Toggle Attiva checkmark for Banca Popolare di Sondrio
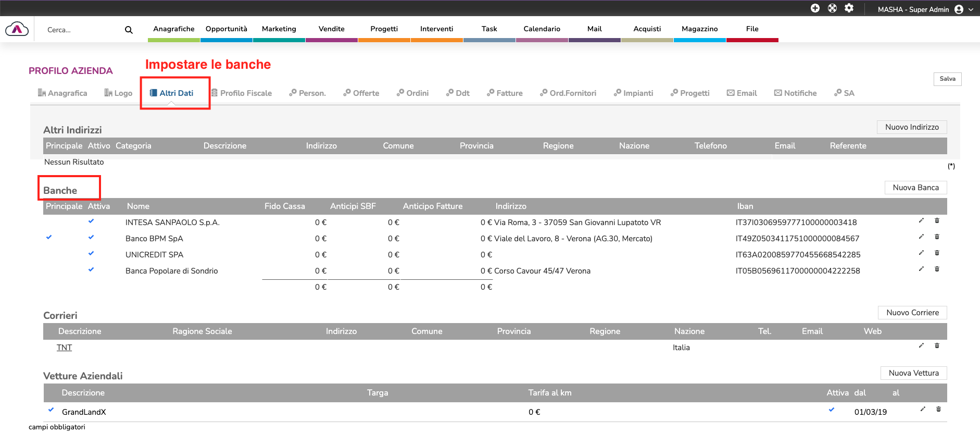This screenshot has width=980, height=445. [91, 269]
